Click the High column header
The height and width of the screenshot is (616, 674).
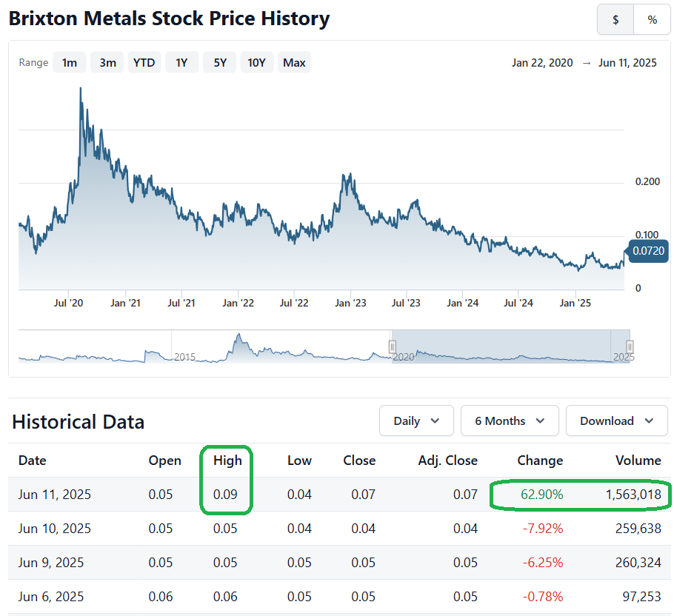pos(227,461)
